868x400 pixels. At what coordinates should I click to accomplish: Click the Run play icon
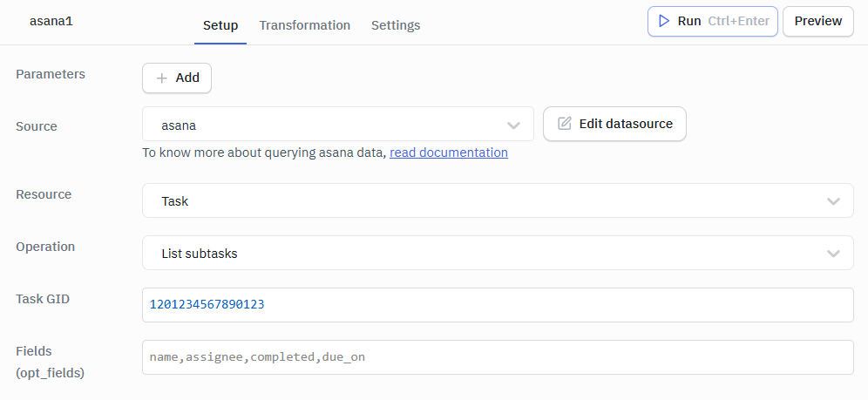tap(664, 21)
